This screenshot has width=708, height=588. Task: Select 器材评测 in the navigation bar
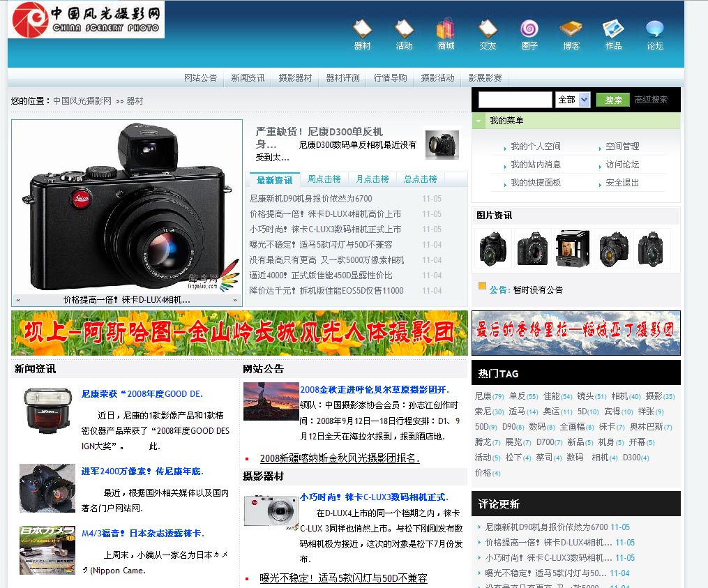[x=342, y=77]
